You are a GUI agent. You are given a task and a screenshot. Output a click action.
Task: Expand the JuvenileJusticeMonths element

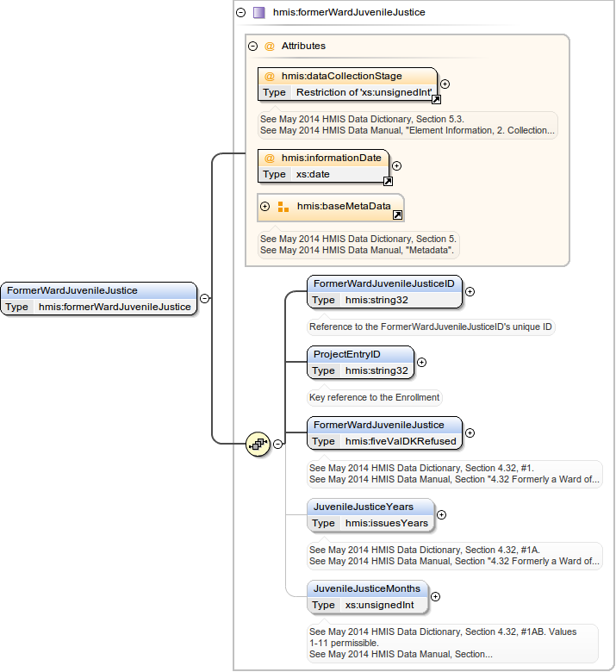point(435,596)
